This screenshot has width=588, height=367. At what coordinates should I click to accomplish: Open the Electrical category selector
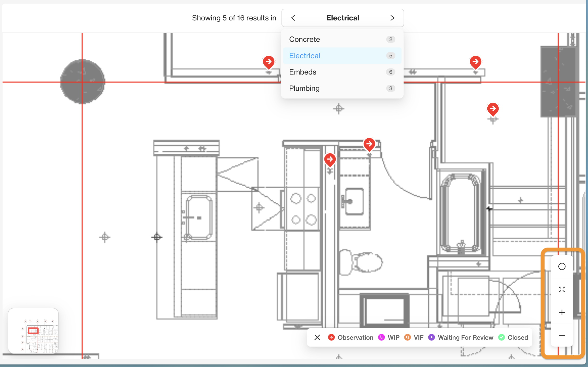tap(343, 18)
